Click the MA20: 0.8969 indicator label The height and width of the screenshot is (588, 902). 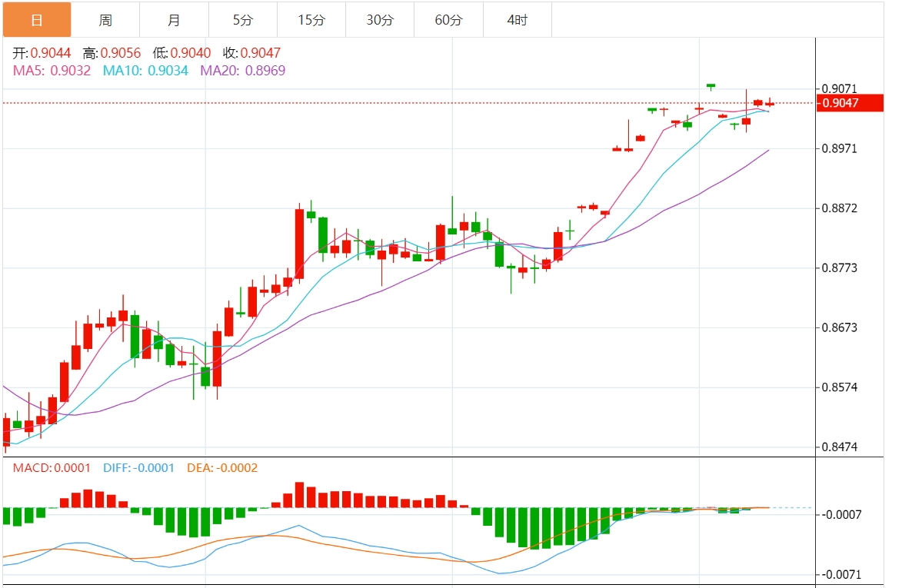coord(243,71)
